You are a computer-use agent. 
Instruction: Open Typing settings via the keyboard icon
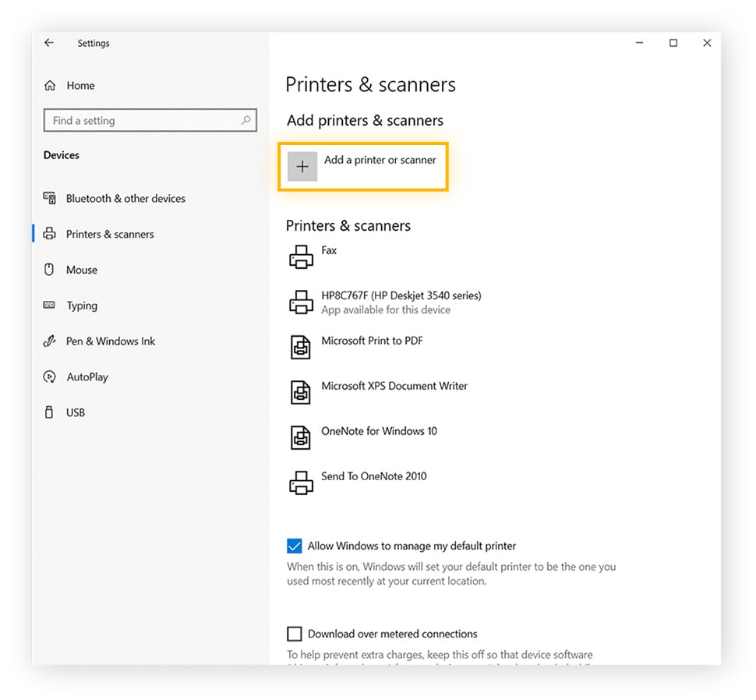point(48,306)
